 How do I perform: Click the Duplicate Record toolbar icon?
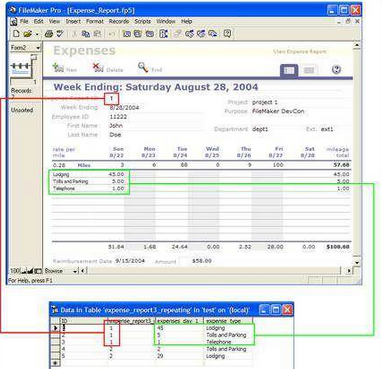click(x=138, y=34)
